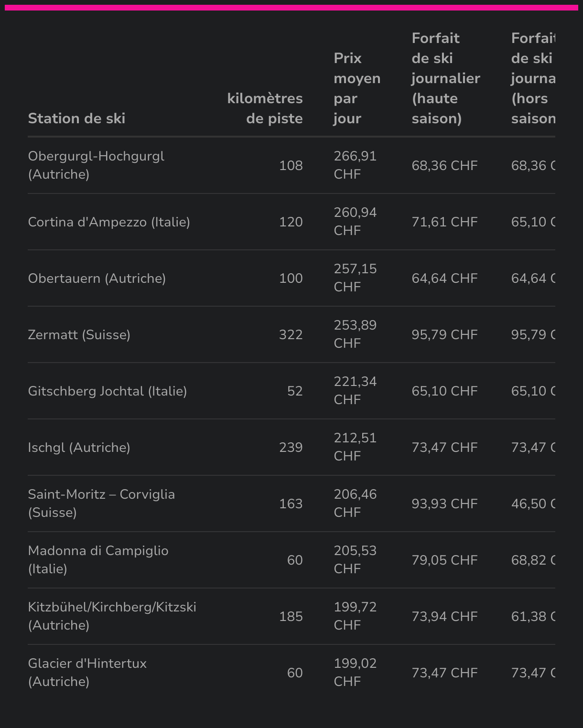
Task: Select Saint-Moritz – Corviglia (Suisse) row name
Action: [101, 503]
